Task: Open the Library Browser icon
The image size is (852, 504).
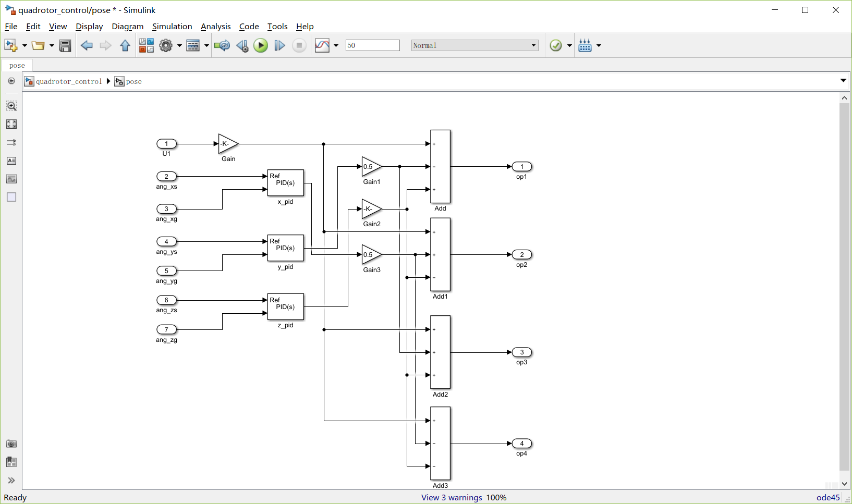Action: tap(146, 46)
